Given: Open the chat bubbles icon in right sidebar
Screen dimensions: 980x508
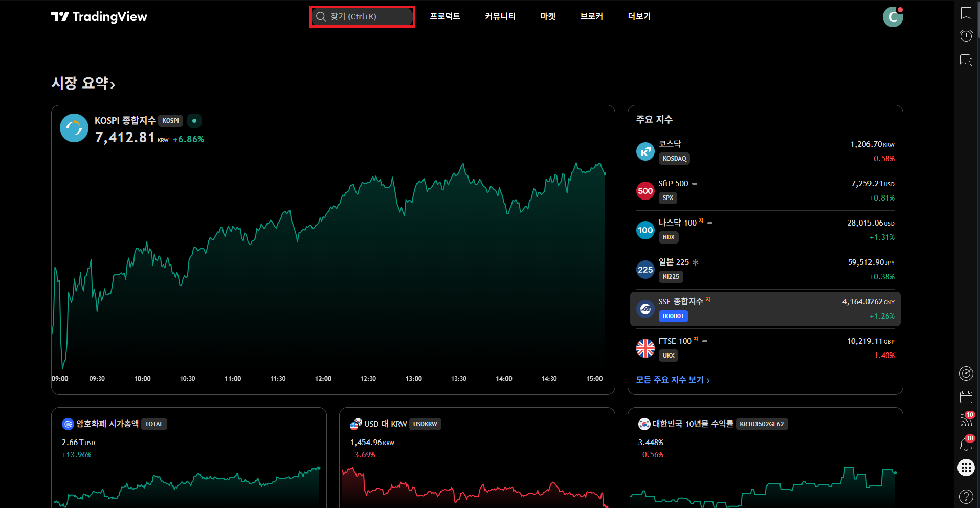Looking at the screenshot, I should [x=966, y=60].
